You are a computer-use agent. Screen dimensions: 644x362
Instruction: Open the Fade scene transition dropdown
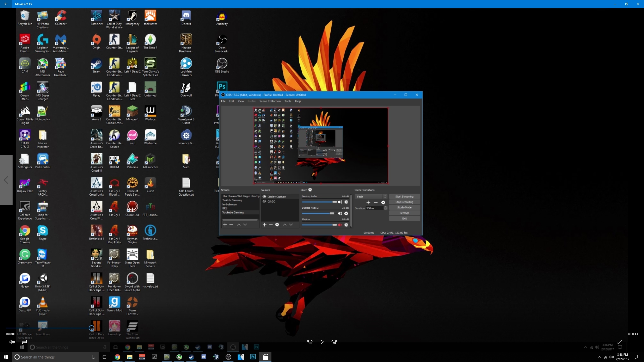[371, 197]
